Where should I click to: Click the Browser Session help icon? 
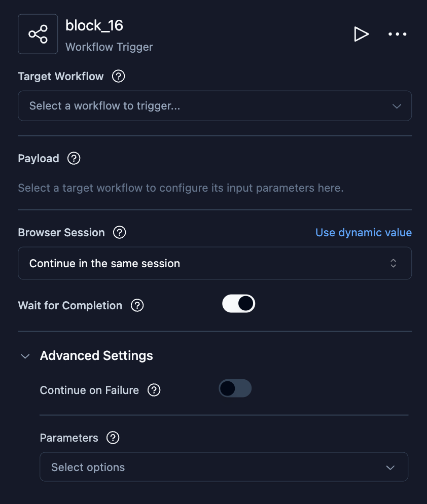(x=119, y=233)
